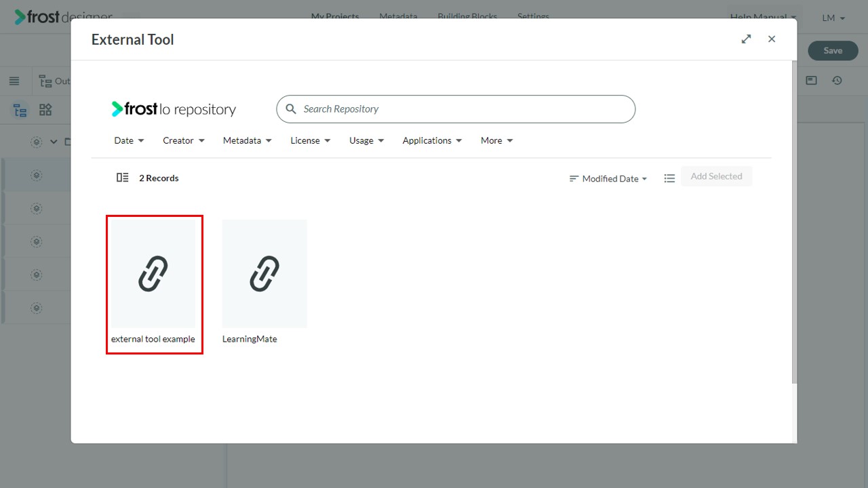Switch repository results to list view
The height and width of the screenshot is (488, 868).
point(669,178)
